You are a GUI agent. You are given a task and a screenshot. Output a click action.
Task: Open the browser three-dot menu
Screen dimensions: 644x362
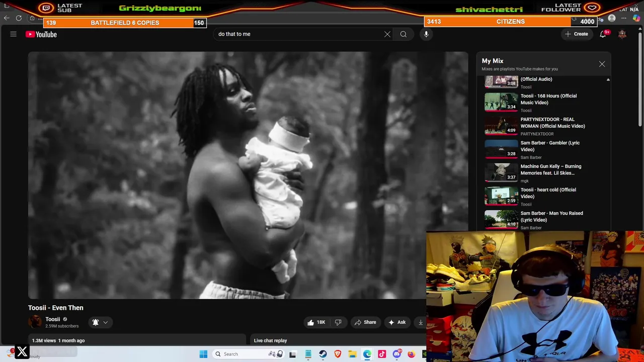click(624, 19)
